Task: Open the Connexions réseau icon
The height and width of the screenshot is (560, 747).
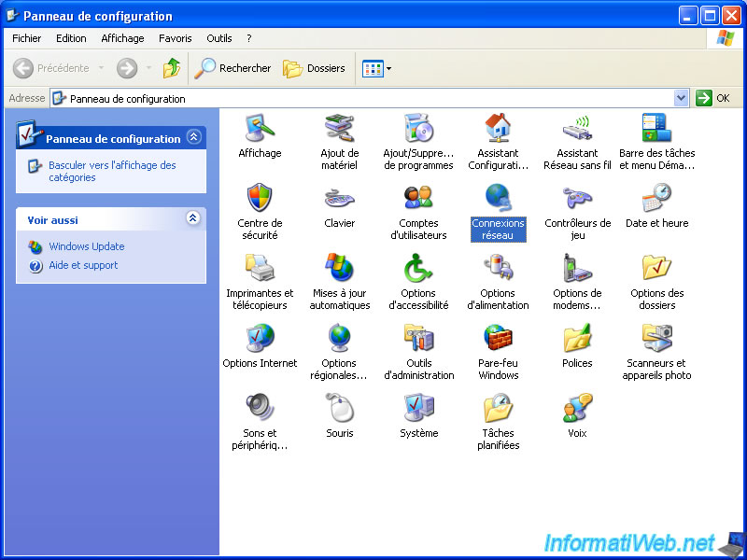Action: point(498,199)
